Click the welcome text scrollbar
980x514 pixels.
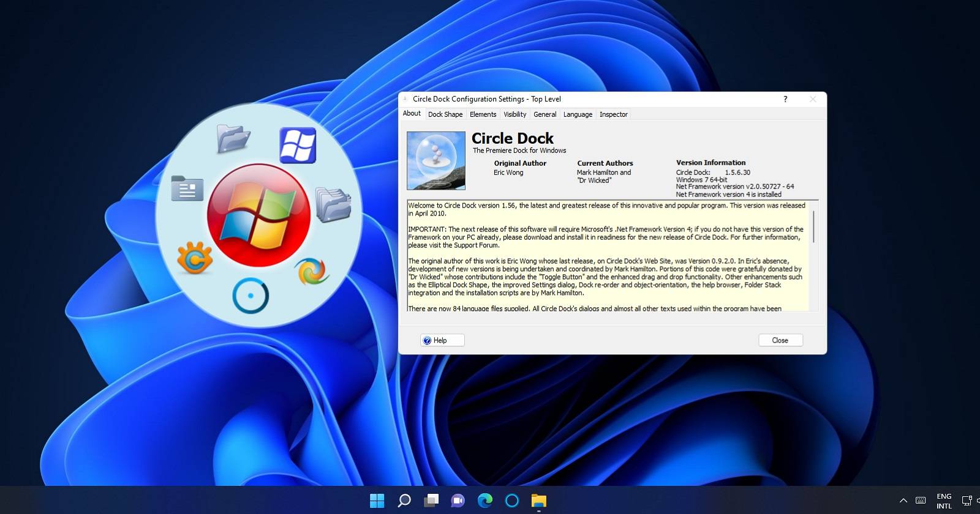tap(813, 226)
